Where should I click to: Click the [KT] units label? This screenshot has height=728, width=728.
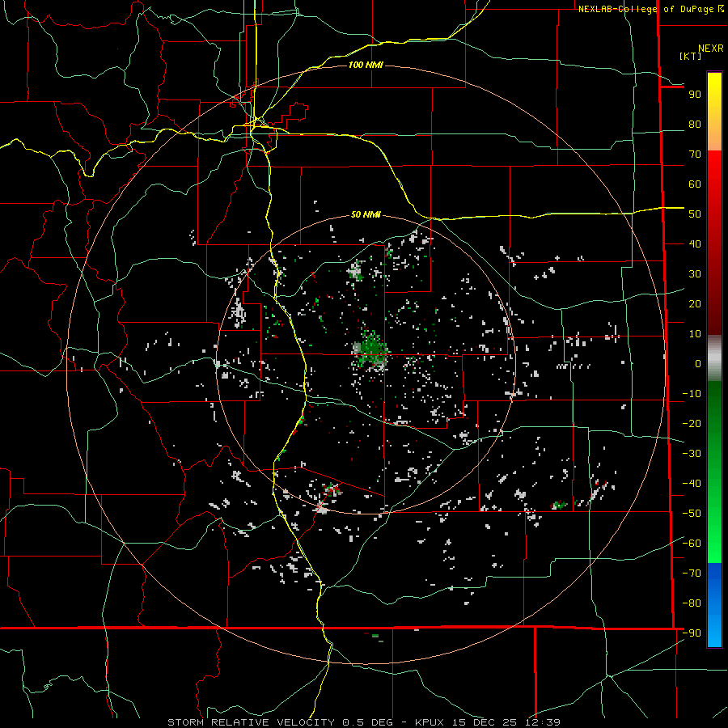pos(691,56)
